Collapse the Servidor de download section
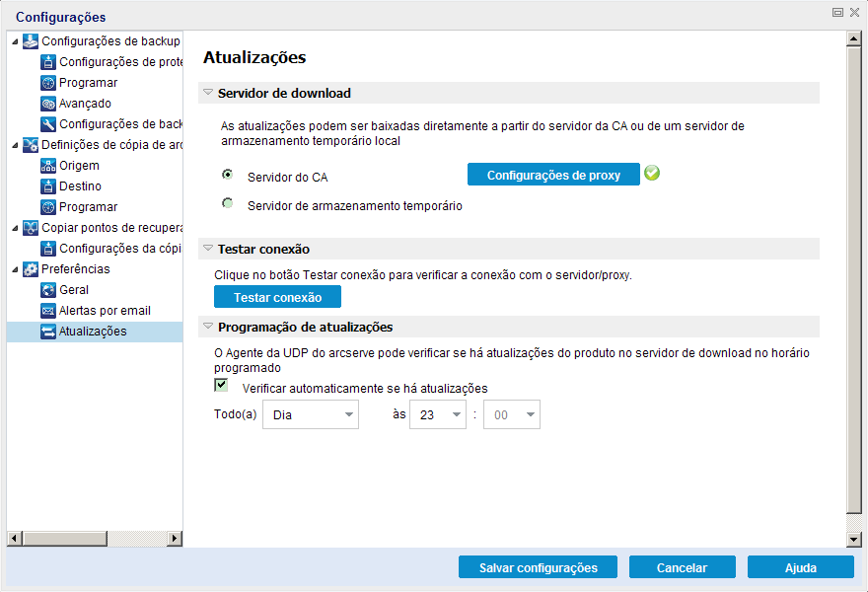The width and height of the screenshot is (868, 592). click(208, 93)
